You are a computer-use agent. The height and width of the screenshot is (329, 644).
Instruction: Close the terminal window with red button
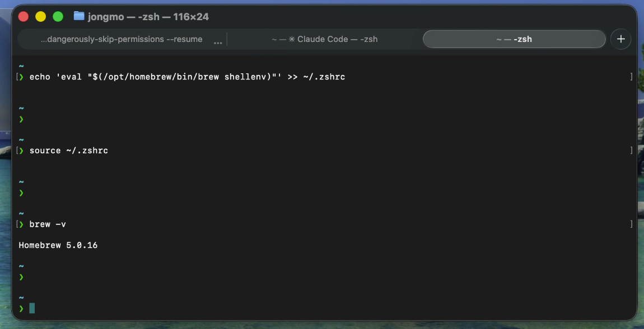point(24,17)
